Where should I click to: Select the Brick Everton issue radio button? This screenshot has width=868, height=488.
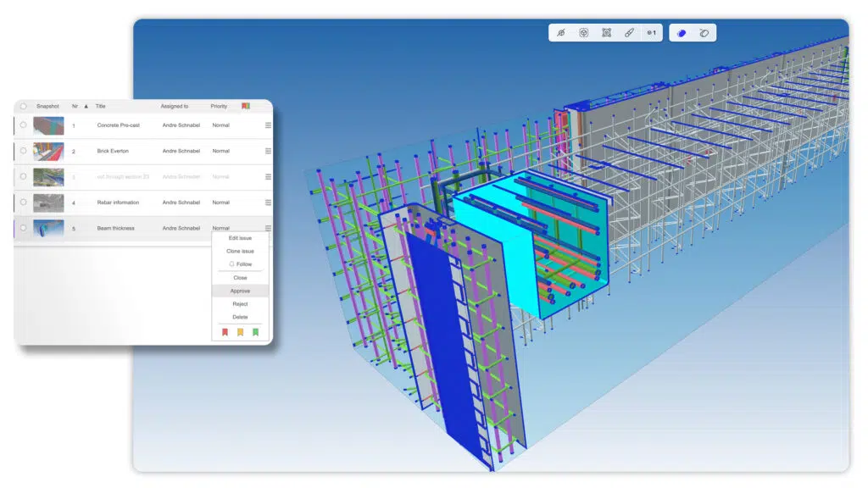(x=23, y=151)
